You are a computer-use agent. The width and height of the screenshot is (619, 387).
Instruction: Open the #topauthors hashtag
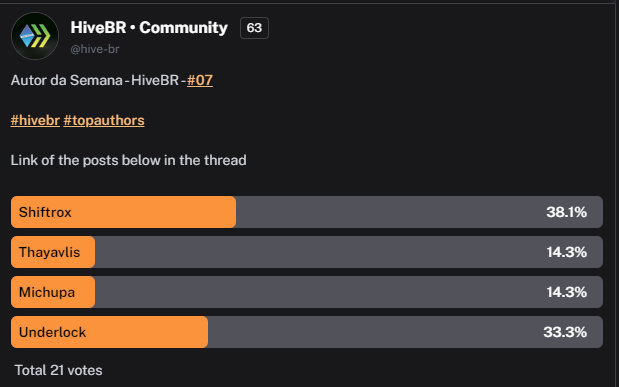point(104,120)
